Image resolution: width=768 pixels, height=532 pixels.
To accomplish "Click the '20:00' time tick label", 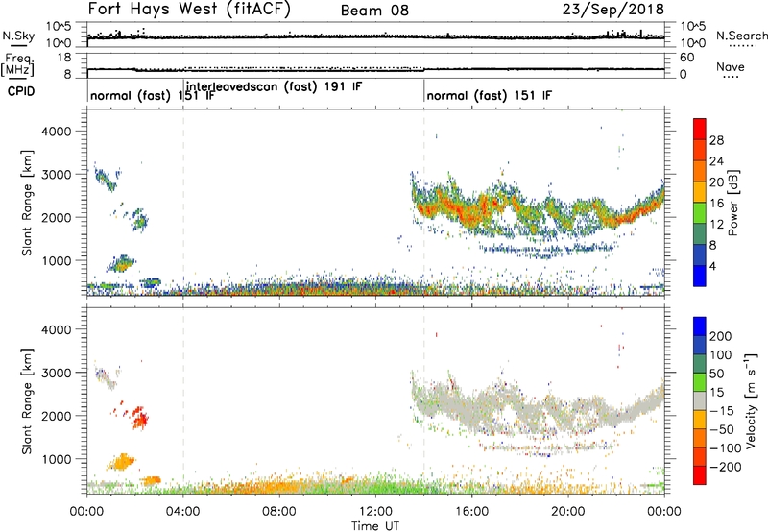I will tap(567, 512).
